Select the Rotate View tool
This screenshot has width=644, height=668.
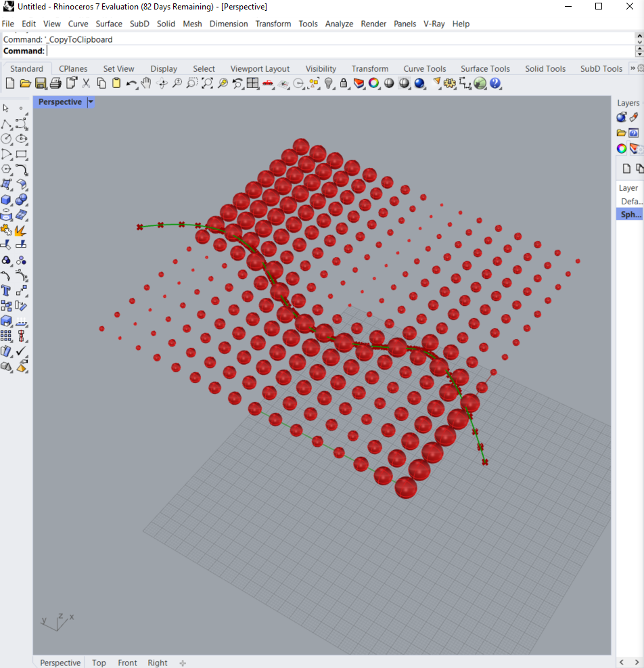pos(162,83)
